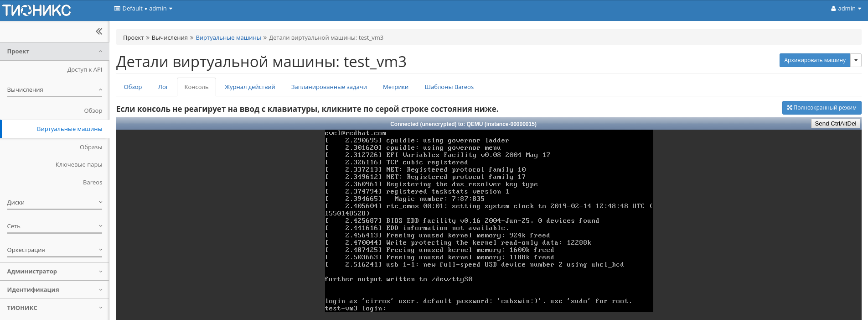Screen dimensions: 868x320
Task: Open Обзор under Вычисления in sidebar
Action: tap(93, 110)
